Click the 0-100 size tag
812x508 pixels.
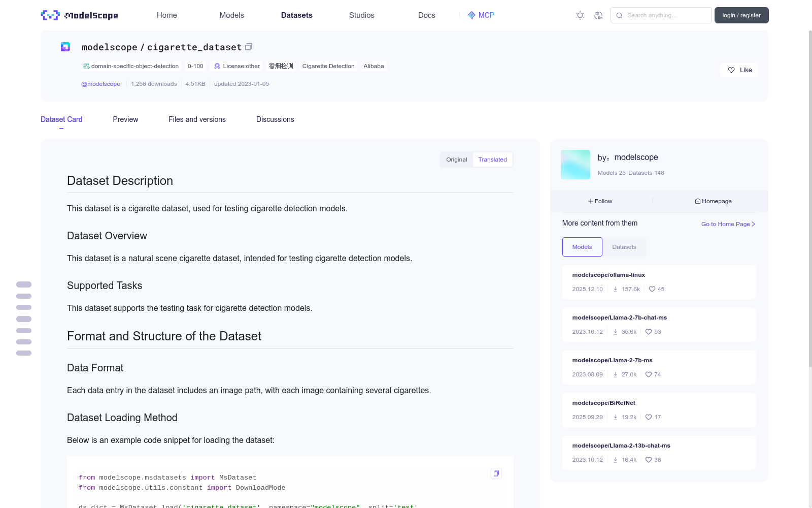(x=195, y=66)
